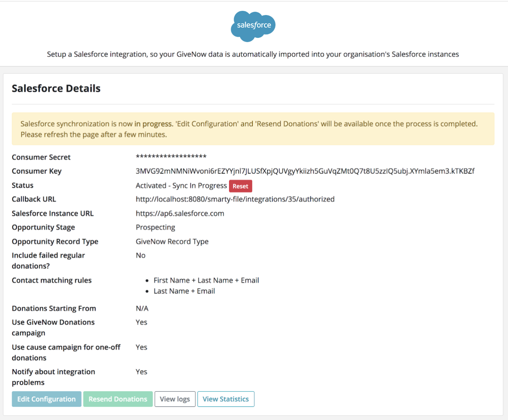Viewport: 508px width, 420px height.
Task: Click the 'Contact matching rules' label
Action: 52,280
